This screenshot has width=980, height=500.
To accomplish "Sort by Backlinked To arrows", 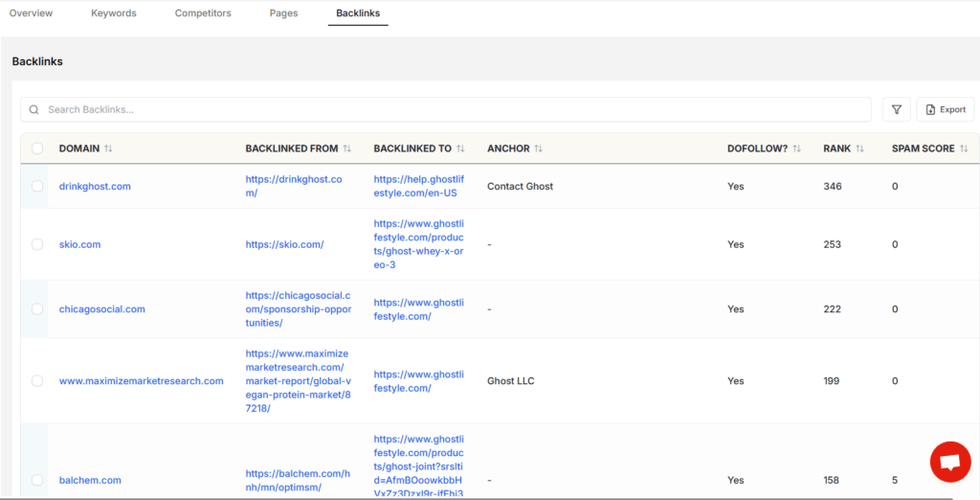I will click(x=460, y=148).
